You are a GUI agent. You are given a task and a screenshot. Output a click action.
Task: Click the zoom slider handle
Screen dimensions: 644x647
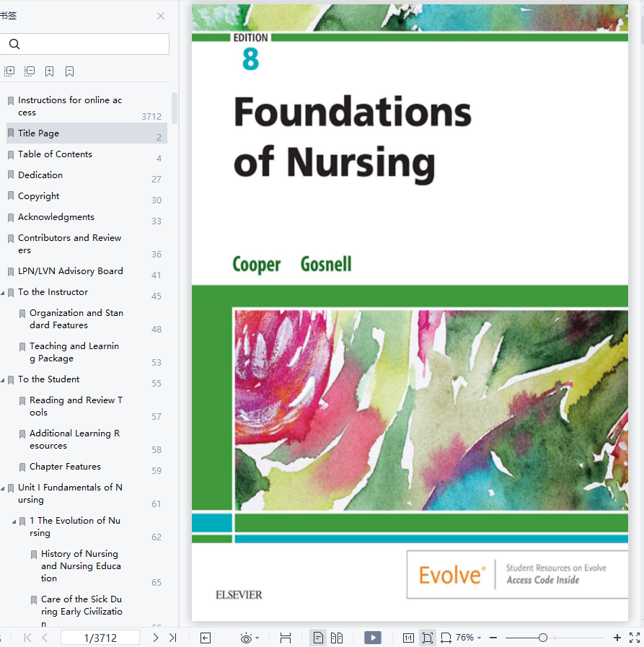pos(543,638)
